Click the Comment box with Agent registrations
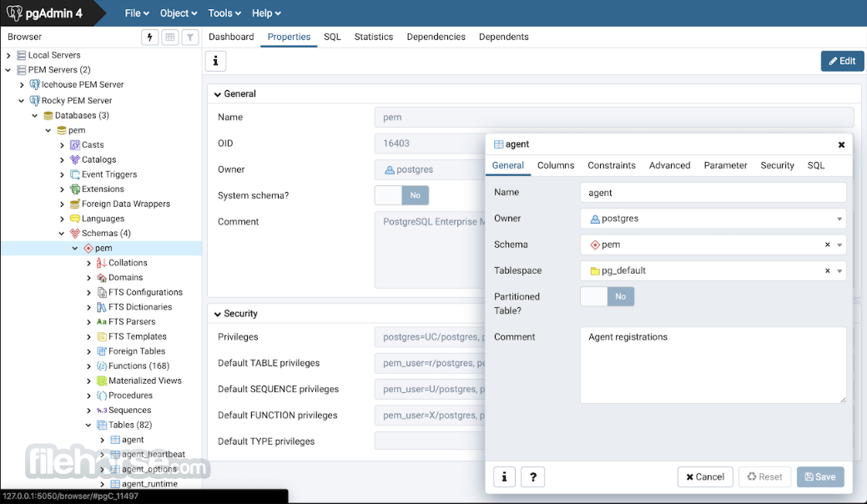This screenshot has width=867, height=504. (713, 365)
